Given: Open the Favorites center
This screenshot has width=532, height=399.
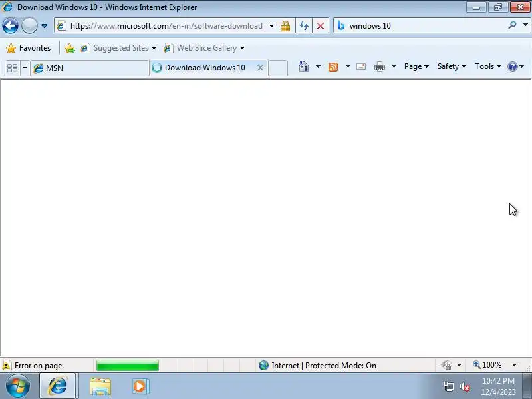Looking at the screenshot, I should click(x=29, y=48).
